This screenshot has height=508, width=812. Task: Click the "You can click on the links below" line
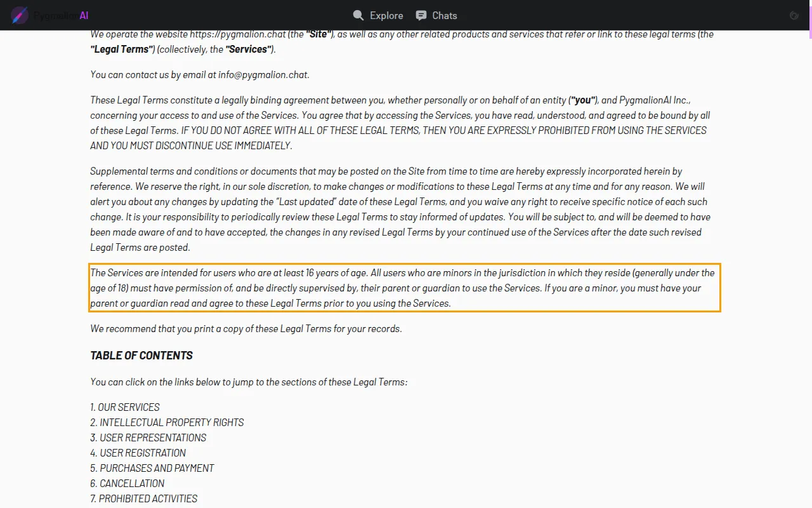(249, 382)
